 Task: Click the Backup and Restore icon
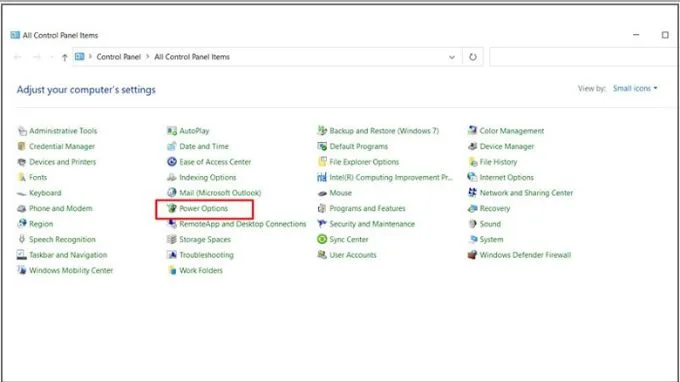[x=322, y=131]
